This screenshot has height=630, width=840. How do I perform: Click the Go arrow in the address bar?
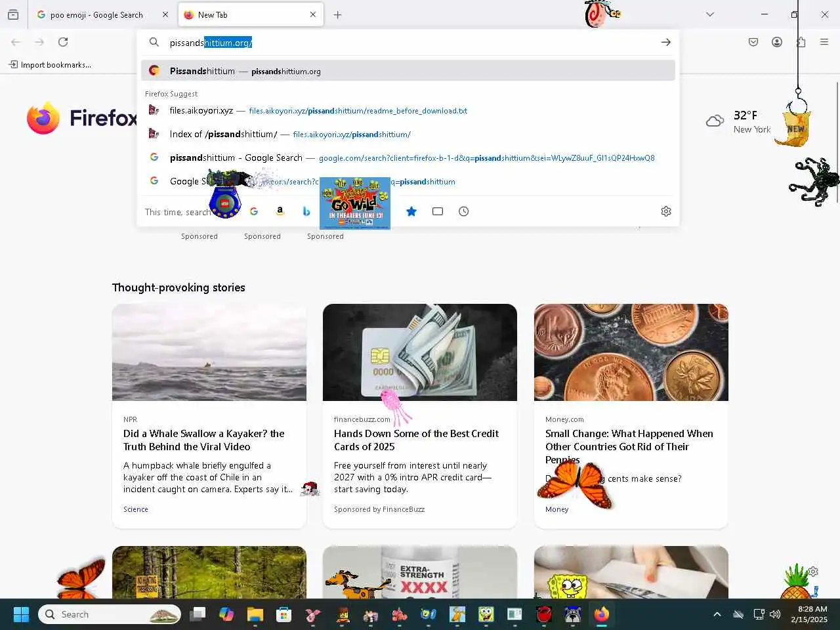coord(665,42)
